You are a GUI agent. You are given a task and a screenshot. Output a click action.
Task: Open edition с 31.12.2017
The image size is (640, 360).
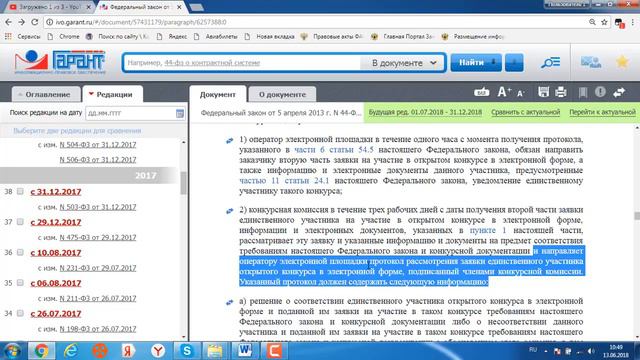click(56, 192)
